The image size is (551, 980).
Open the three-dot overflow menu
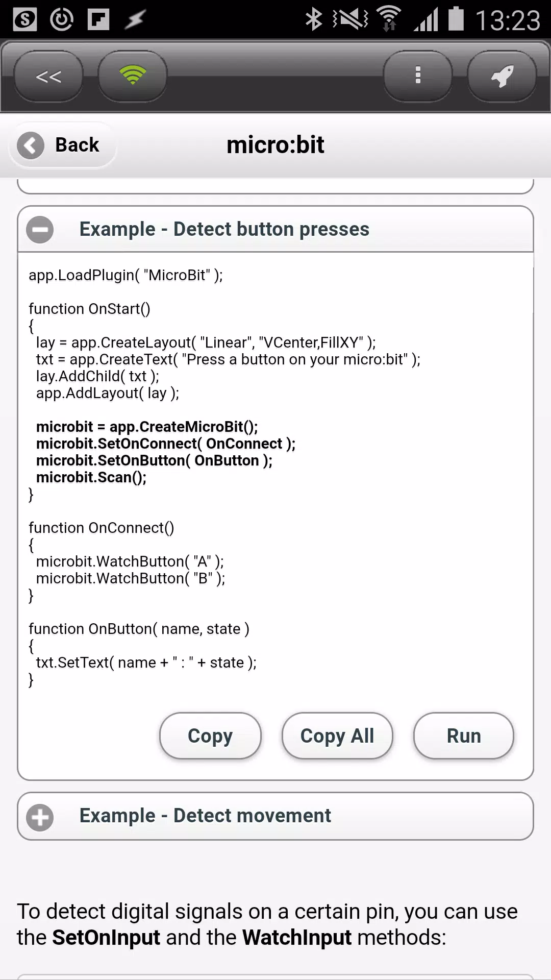coord(418,76)
